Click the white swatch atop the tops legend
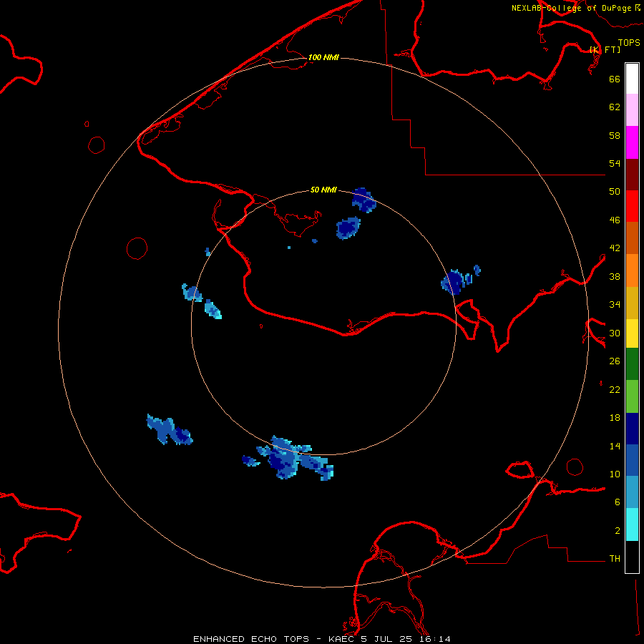 coord(632,79)
